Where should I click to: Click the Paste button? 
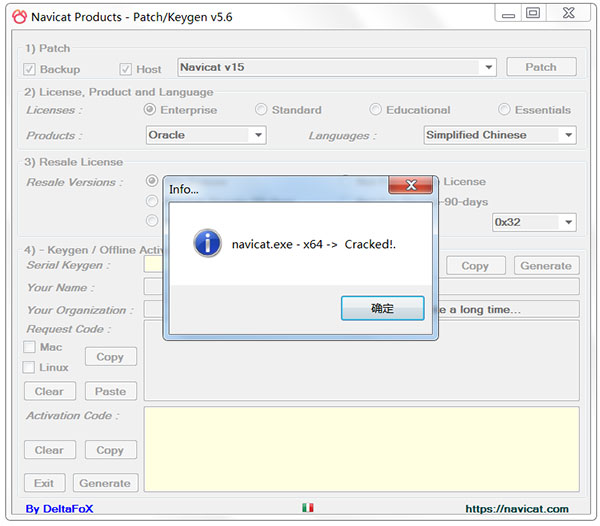point(111,391)
